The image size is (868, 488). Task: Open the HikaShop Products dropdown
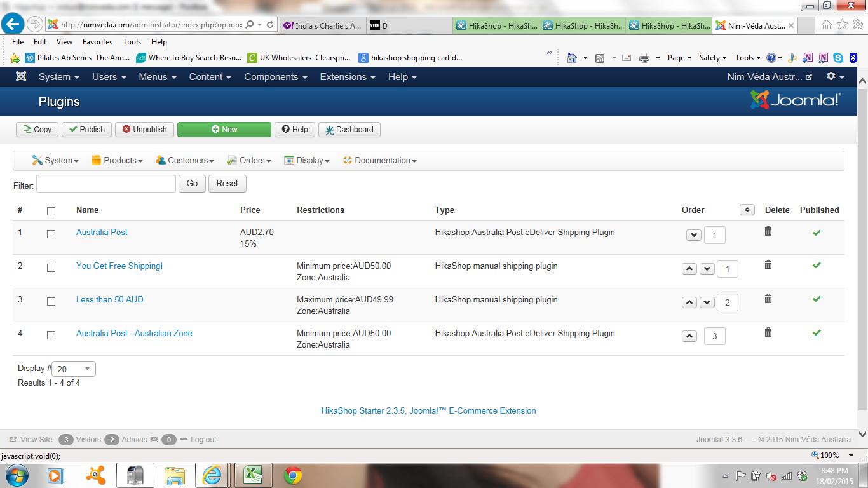[117, 161]
